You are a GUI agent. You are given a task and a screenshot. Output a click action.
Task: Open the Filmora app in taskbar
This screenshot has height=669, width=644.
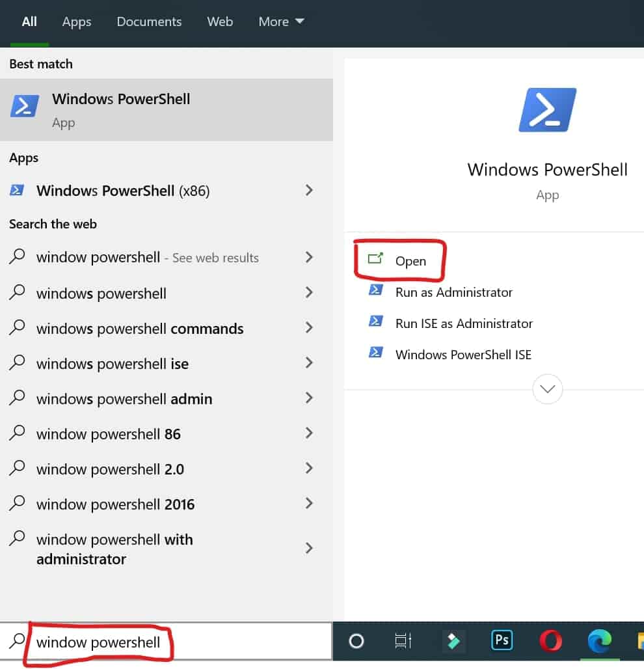453,641
